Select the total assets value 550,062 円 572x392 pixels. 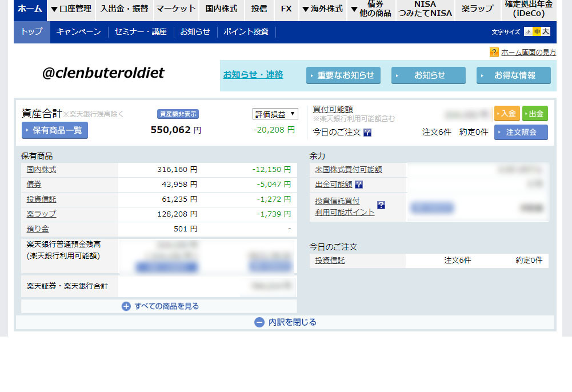pos(176,130)
